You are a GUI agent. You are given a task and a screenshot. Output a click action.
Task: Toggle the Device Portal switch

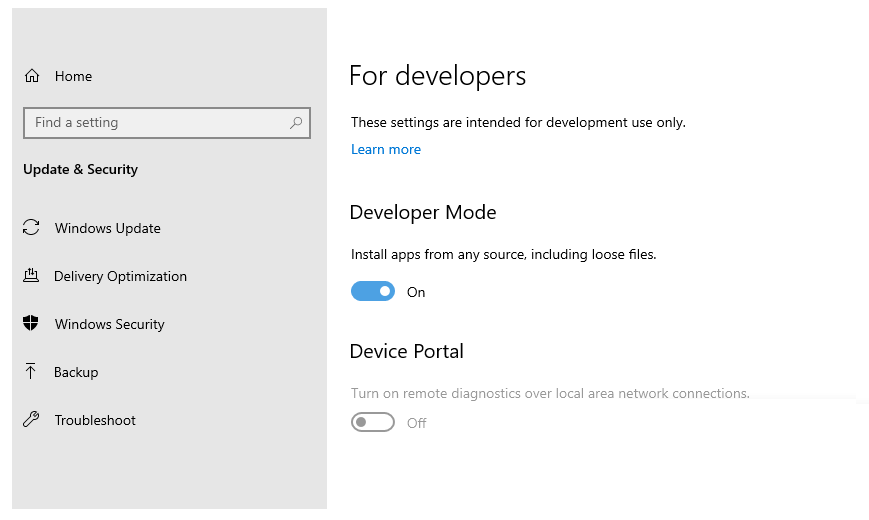pyautogui.click(x=373, y=422)
